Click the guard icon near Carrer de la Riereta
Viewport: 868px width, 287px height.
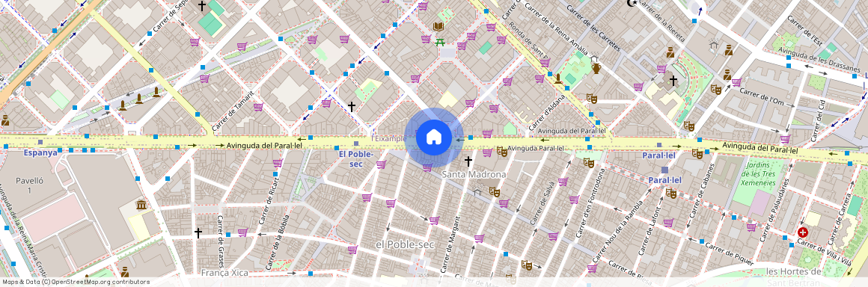670,52
